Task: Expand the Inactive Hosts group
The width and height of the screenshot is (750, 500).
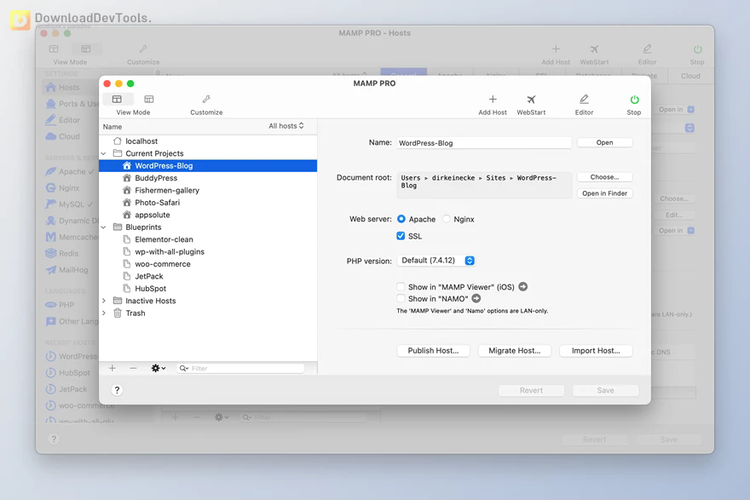Action: (104, 301)
